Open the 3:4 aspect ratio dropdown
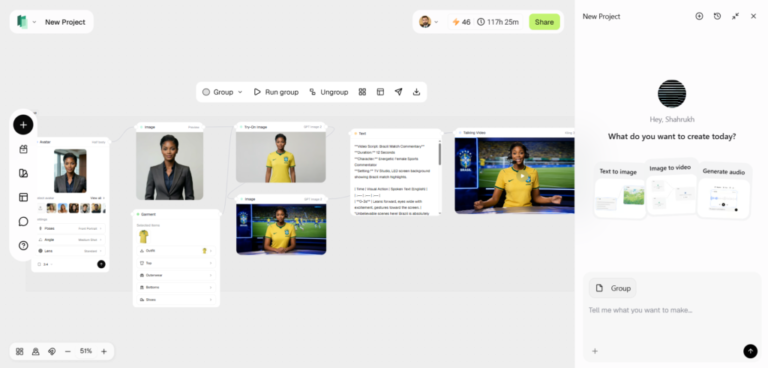 coord(45,264)
